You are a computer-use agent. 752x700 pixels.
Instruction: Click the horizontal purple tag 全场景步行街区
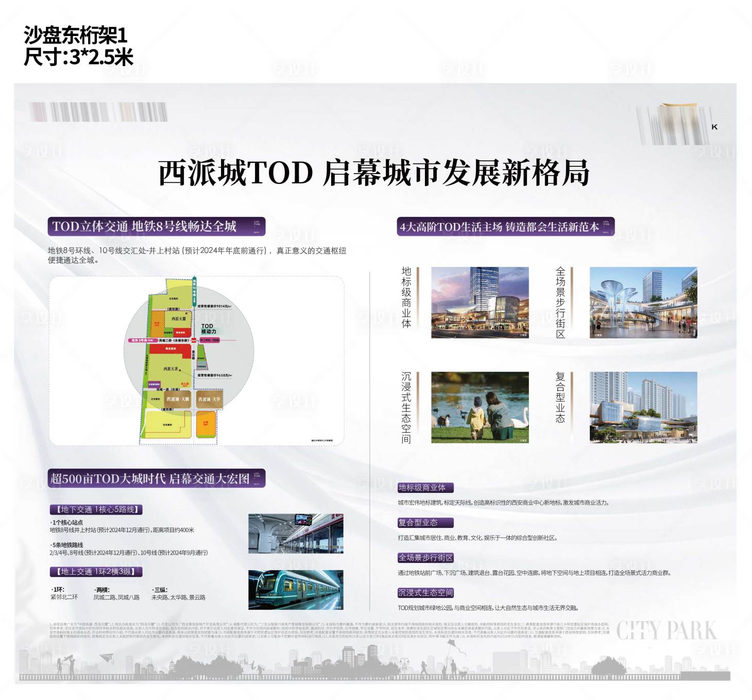point(425,557)
